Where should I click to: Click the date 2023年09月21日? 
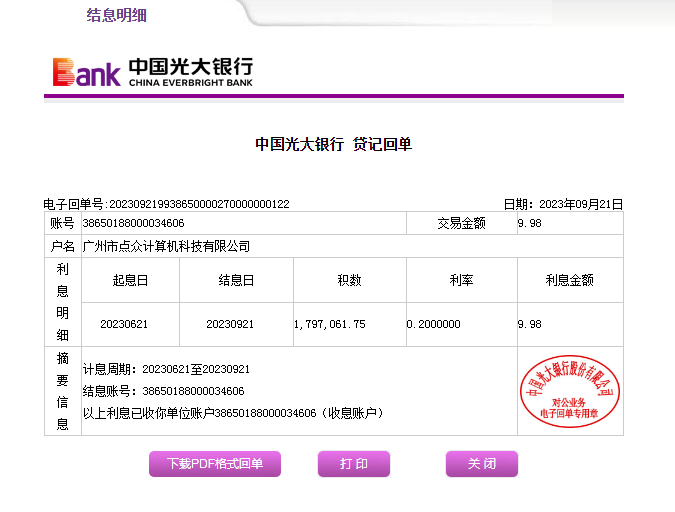pyautogui.click(x=581, y=204)
